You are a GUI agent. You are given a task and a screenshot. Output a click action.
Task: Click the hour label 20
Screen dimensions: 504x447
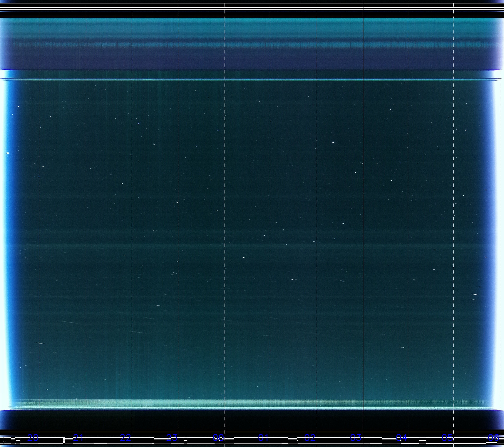pyautogui.click(x=33, y=438)
